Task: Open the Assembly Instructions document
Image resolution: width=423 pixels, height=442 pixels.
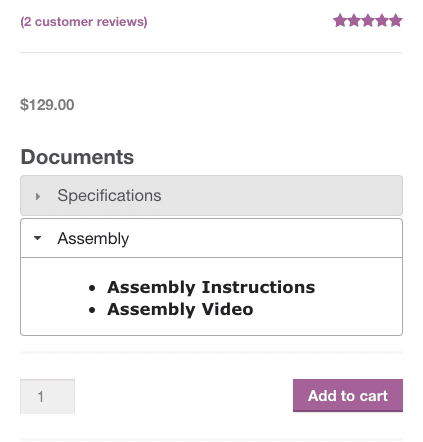Action: [x=211, y=287]
